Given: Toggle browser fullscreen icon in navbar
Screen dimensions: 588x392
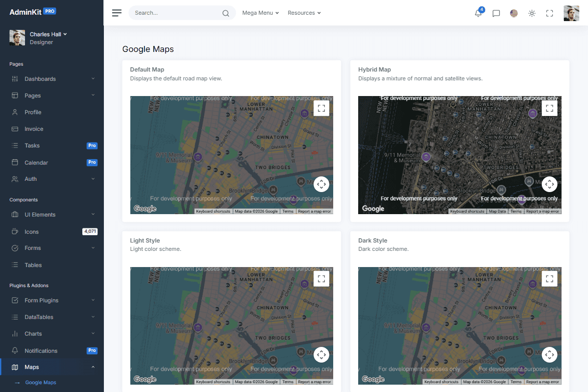Looking at the screenshot, I should pyautogui.click(x=549, y=13).
